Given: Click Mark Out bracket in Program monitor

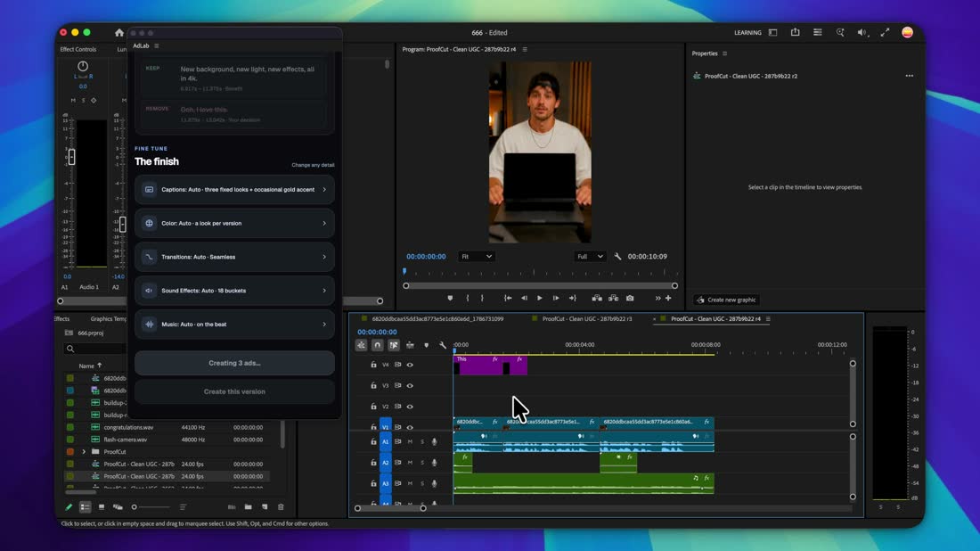Looking at the screenshot, I should tap(482, 299).
